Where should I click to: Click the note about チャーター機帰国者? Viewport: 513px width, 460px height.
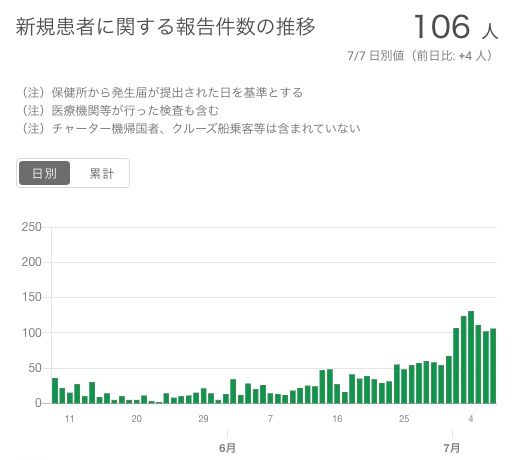point(190,128)
